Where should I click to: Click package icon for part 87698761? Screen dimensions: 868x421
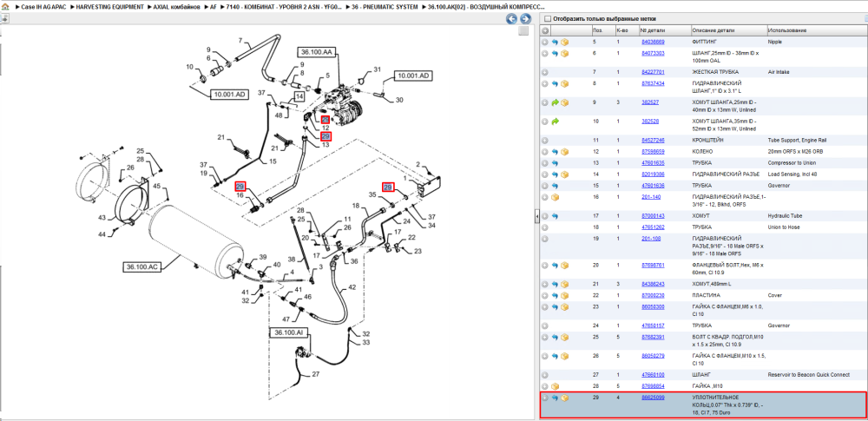pyautogui.click(x=565, y=266)
